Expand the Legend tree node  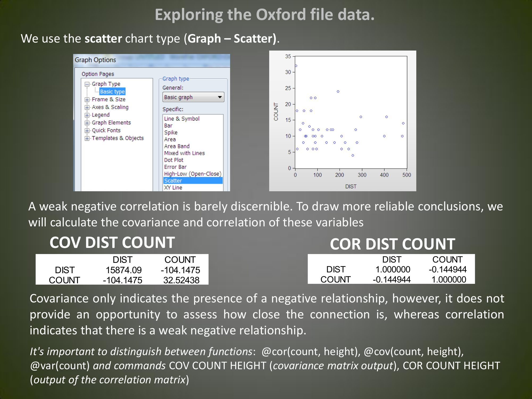click(87, 115)
